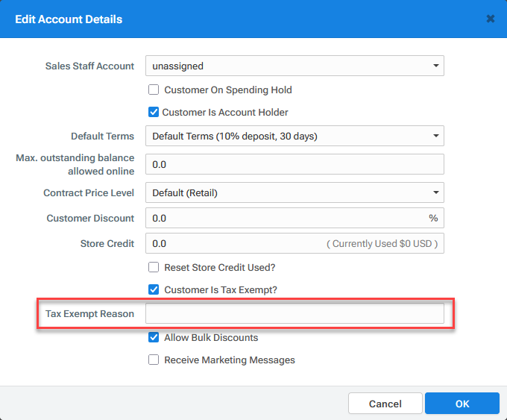
Task: Open the Sales Staff Account dropdown
Action: click(295, 66)
